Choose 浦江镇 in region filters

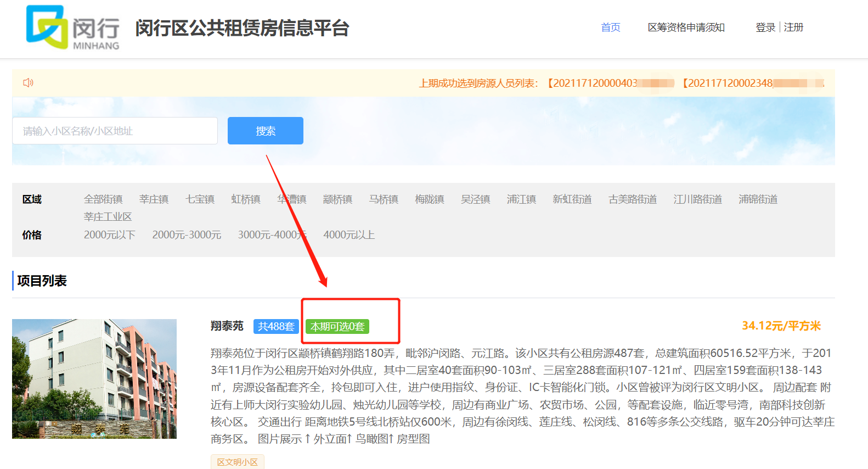click(x=521, y=199)
